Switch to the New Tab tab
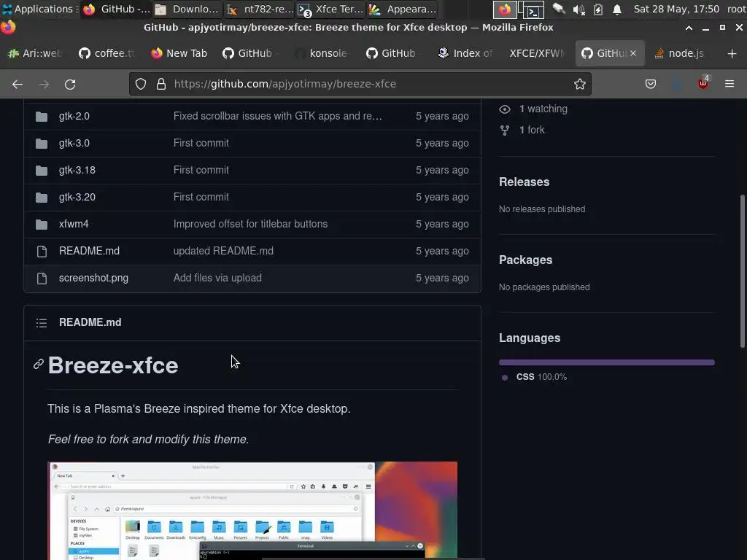The width and height of the screenshot is (747, 560). pos(179,53)
